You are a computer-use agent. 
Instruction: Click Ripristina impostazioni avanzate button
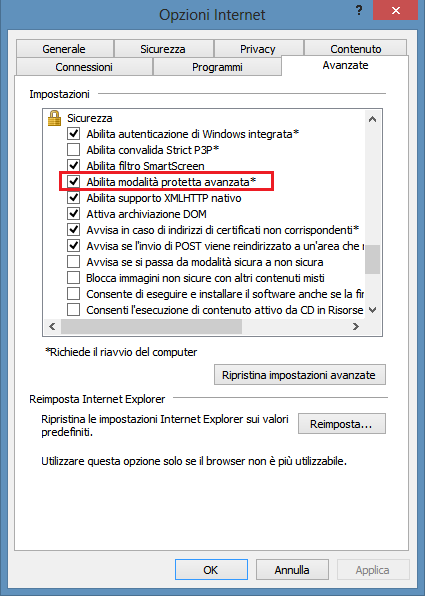300,375
